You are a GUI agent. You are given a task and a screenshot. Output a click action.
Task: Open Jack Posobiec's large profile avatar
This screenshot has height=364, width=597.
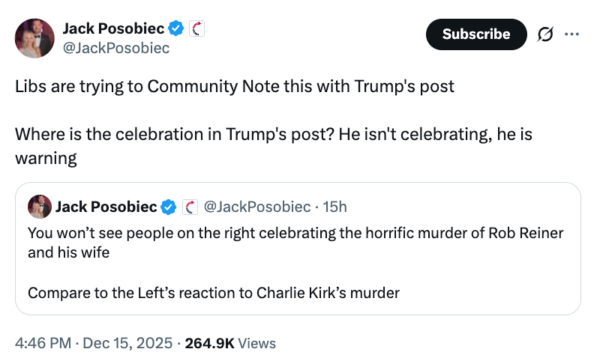[34, 38]
